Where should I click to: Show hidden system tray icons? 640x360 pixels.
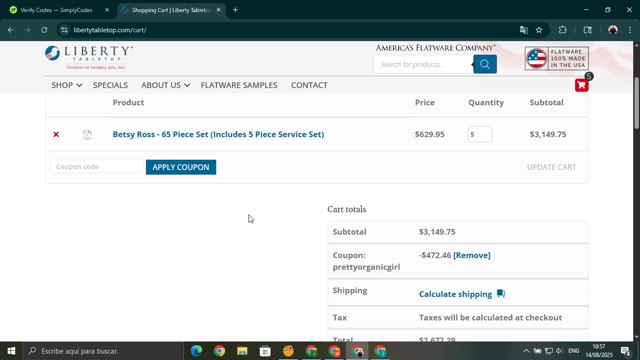pyautogui.click(x=526, y=351)
